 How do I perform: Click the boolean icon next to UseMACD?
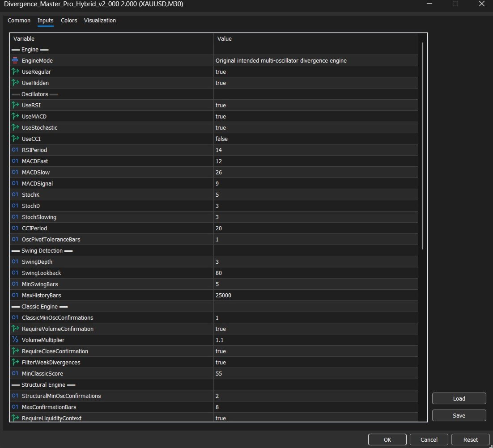coord(15,116)
